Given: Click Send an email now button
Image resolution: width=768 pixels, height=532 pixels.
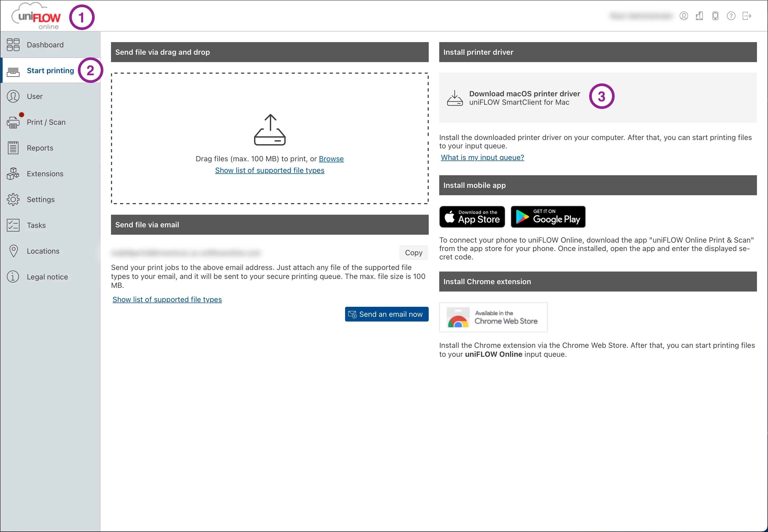Looking at the screenshot, I should click(387, 314).
